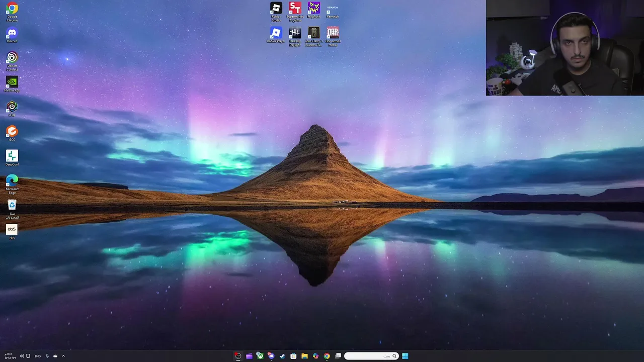Show hidden system tray icons
This screenshot has width=644, height=362.
click(x=63, y=356)
